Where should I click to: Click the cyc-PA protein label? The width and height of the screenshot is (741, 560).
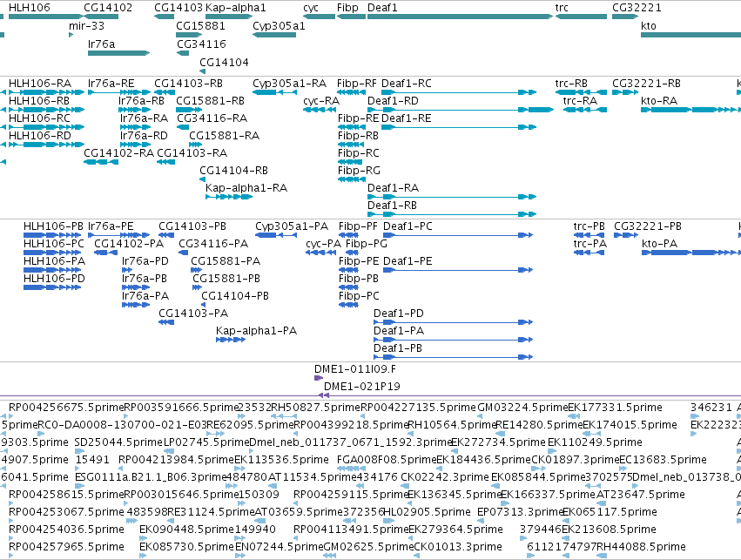(x=324, y=244)
